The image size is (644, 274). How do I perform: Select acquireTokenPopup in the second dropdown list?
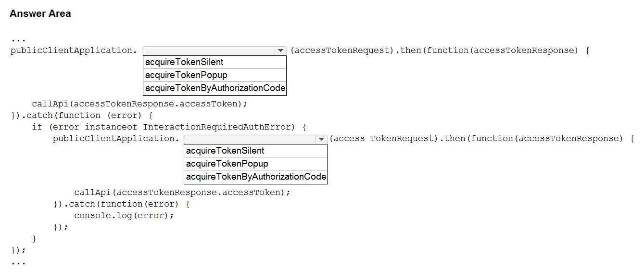(x=255, y=164)
